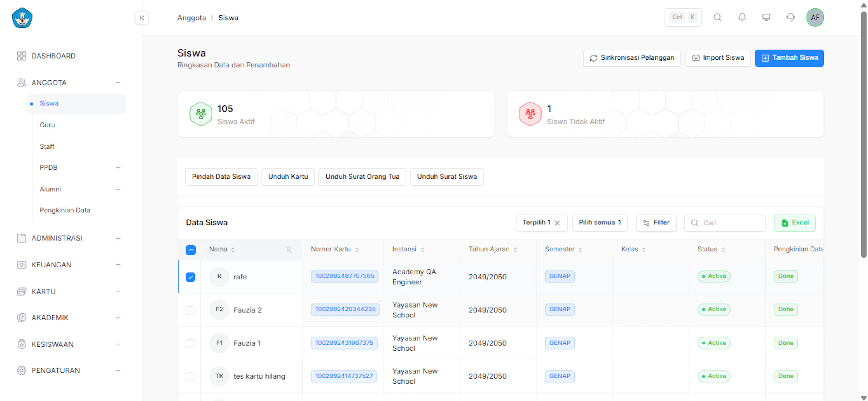Screen dimensions: 868x401
Task: Check the Fauzia 2 row checkbox
Action: (190, 310)
